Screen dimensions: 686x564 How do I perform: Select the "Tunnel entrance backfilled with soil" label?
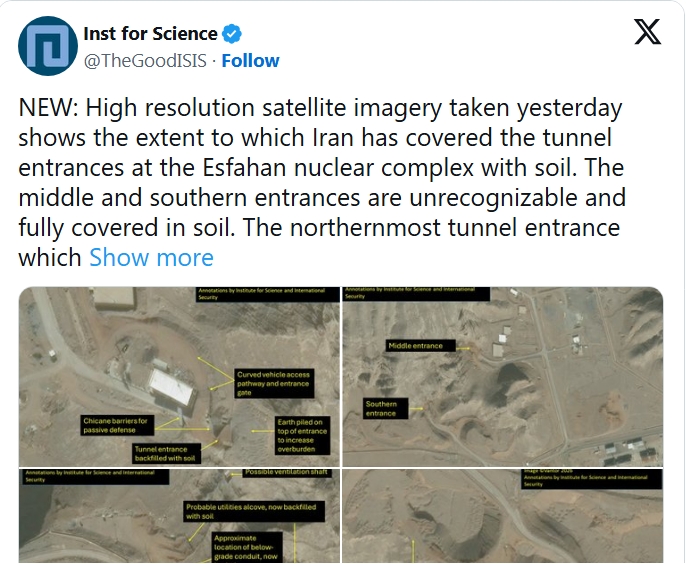[x=166, y=454]
